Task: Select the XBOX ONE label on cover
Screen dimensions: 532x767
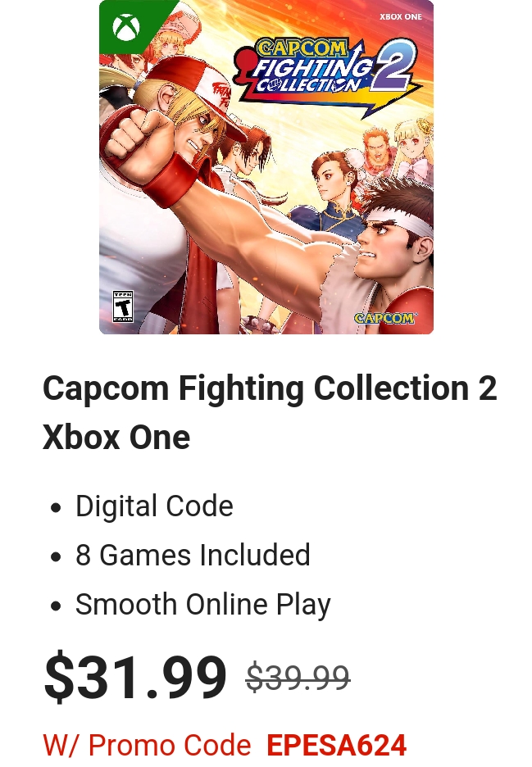Action: coord(401,16)
